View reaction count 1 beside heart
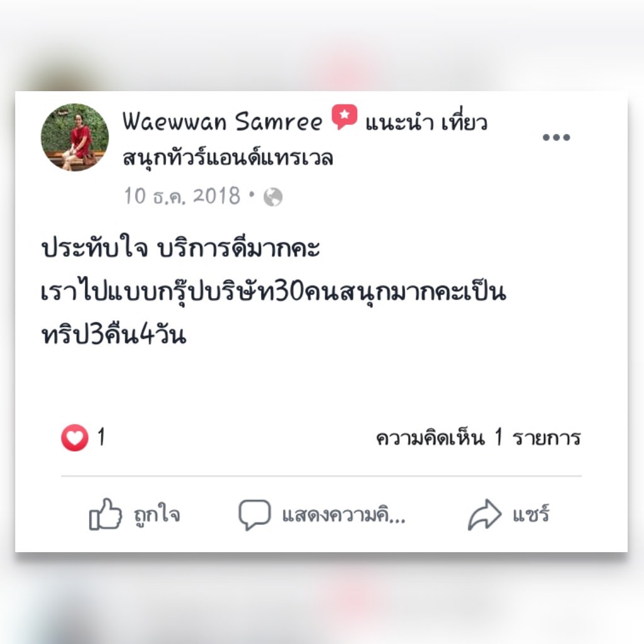The width and height of the screenshot is (644, 644). 101,437
